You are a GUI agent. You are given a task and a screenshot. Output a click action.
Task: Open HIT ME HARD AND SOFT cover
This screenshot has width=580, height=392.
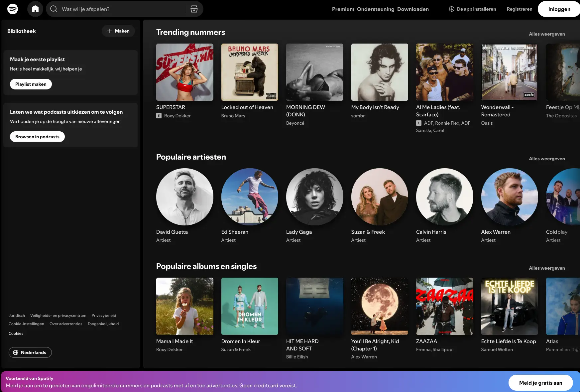point(315,306)
